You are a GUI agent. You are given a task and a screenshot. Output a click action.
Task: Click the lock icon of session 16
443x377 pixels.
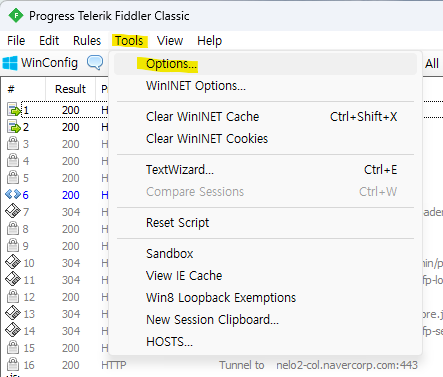13,365
